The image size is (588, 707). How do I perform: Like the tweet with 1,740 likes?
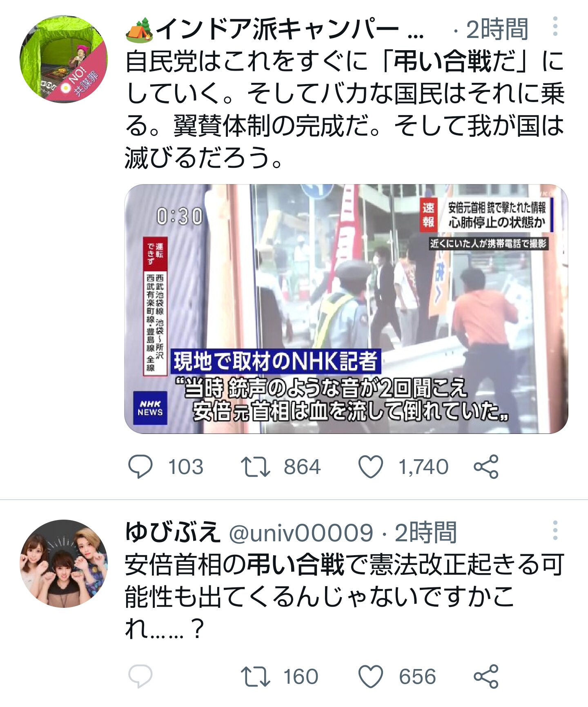click(370, 467)
